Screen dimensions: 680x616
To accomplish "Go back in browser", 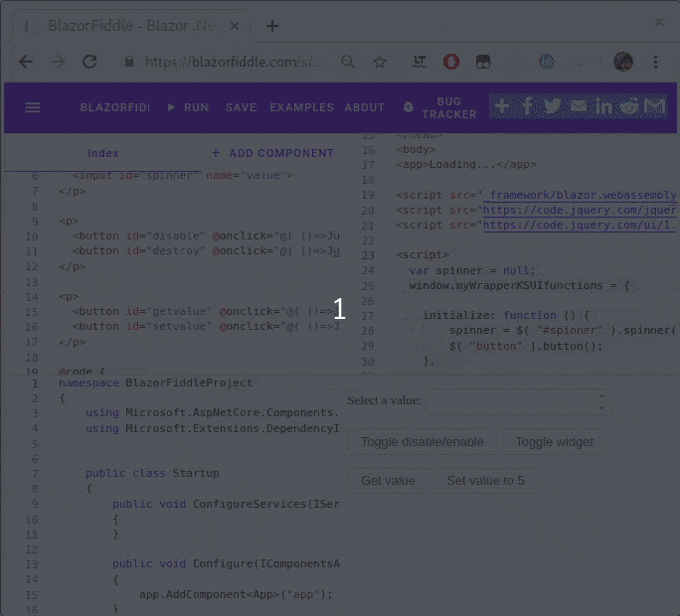I will tap(26, 62).
